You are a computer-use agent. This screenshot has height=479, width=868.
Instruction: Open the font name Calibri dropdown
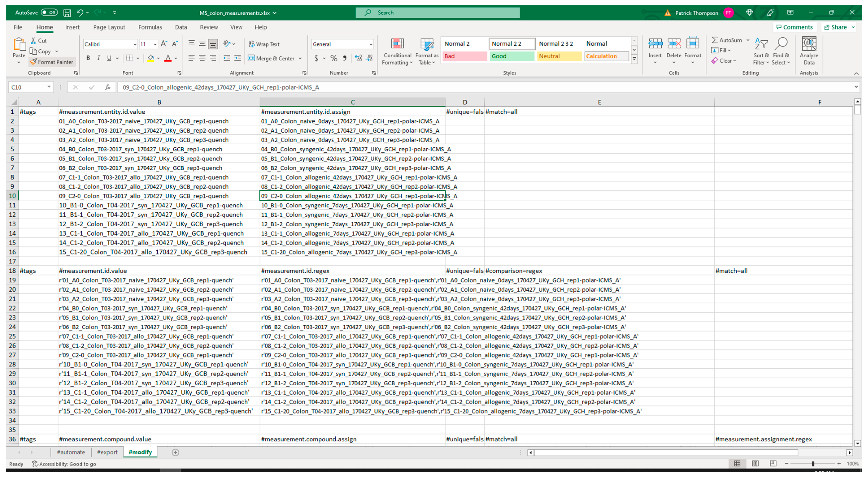[x=135, y=44]
